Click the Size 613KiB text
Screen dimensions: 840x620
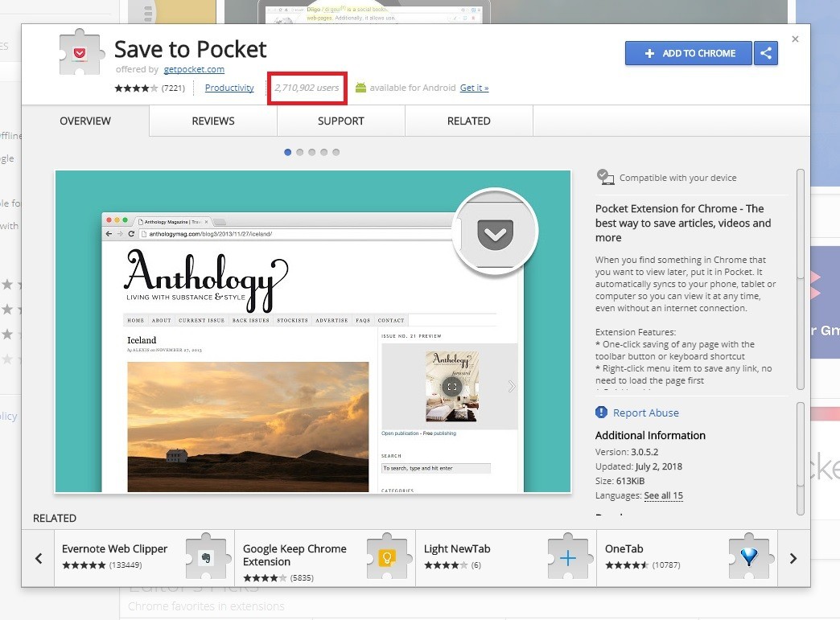click(x=620, y=481)
